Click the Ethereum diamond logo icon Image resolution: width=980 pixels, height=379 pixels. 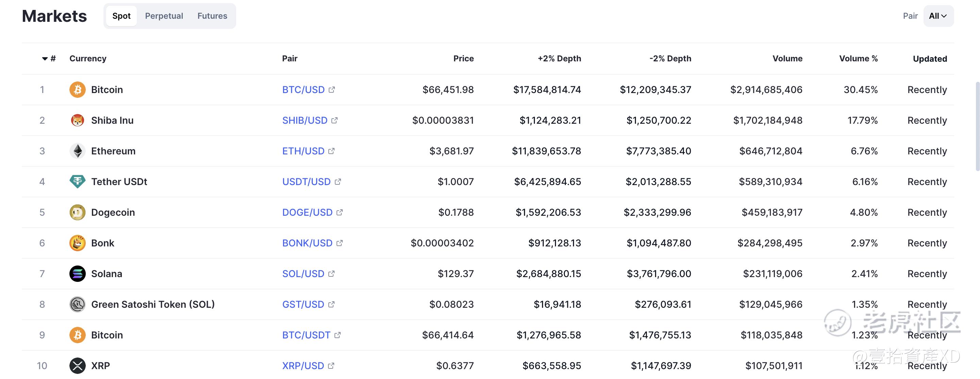[x=77, y=151]
